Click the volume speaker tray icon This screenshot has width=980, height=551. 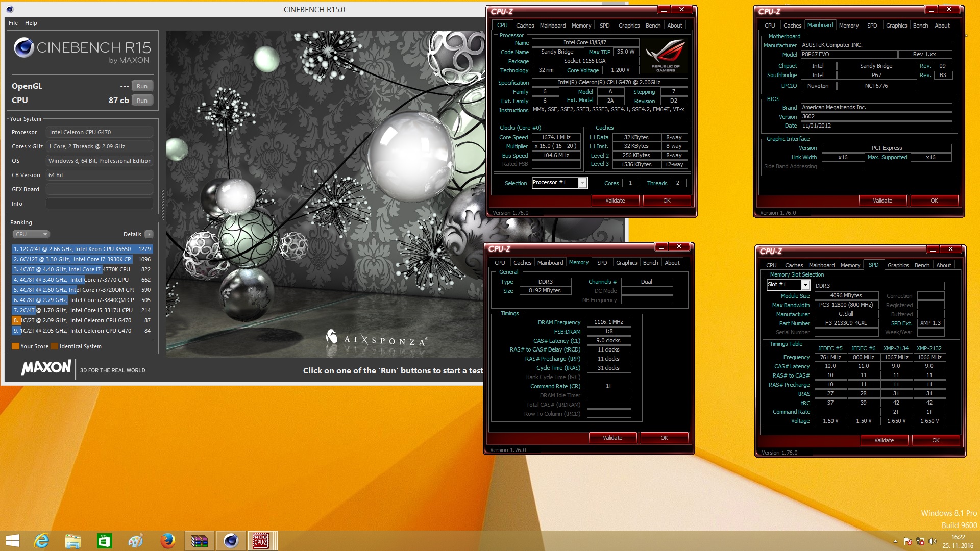(x=933, y=541)
